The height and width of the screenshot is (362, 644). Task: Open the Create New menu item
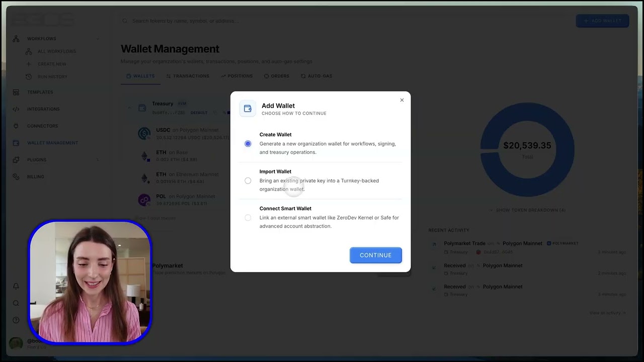point(52,64)
